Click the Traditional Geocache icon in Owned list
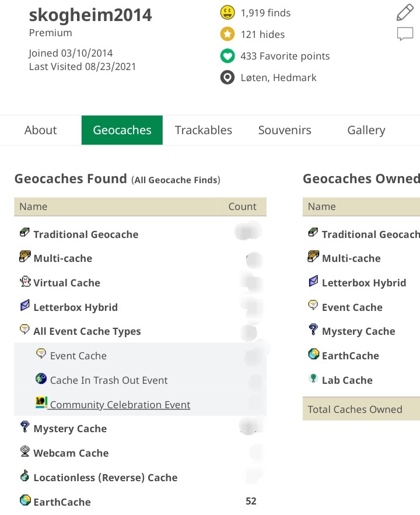The width and height of the screenshot is (420, 515). click(x=313, y=233)
